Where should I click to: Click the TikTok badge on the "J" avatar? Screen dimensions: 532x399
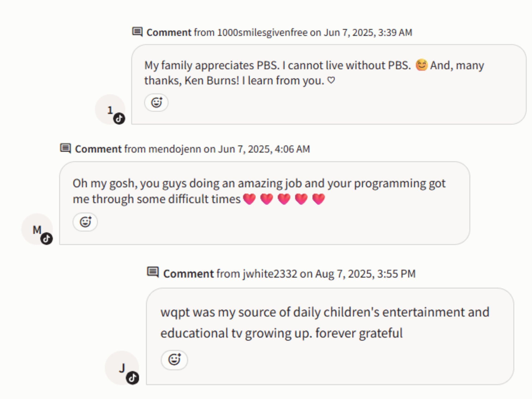click(133, 378)
